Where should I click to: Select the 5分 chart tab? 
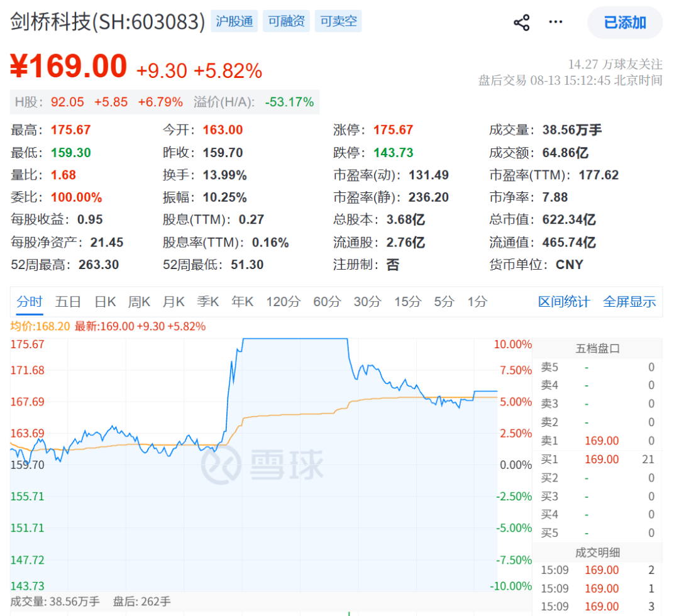[x=444, y=302]
